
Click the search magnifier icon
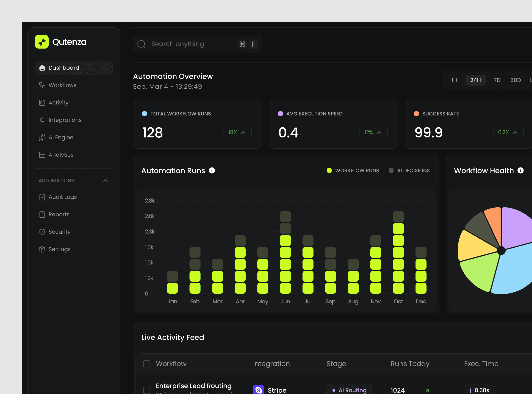[141, 44]
